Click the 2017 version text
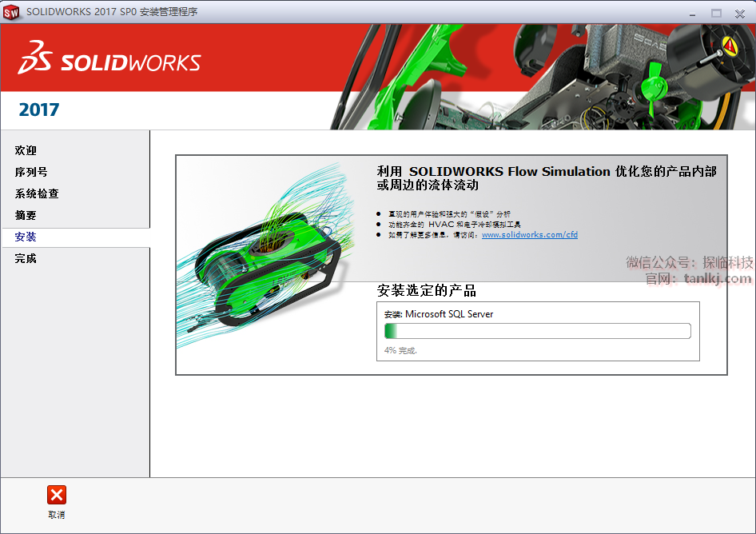This screenshot has width=756, height=534. click(x=39, y=110)
